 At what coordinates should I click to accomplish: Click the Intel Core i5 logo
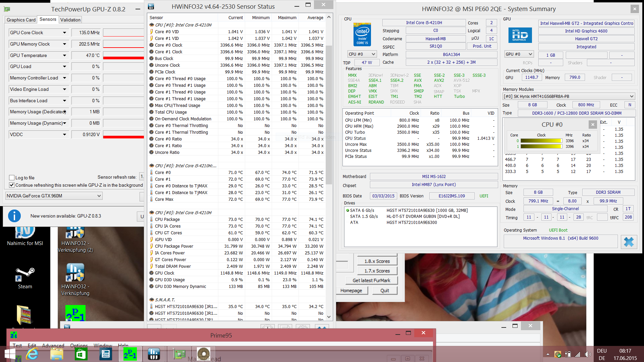362,35
